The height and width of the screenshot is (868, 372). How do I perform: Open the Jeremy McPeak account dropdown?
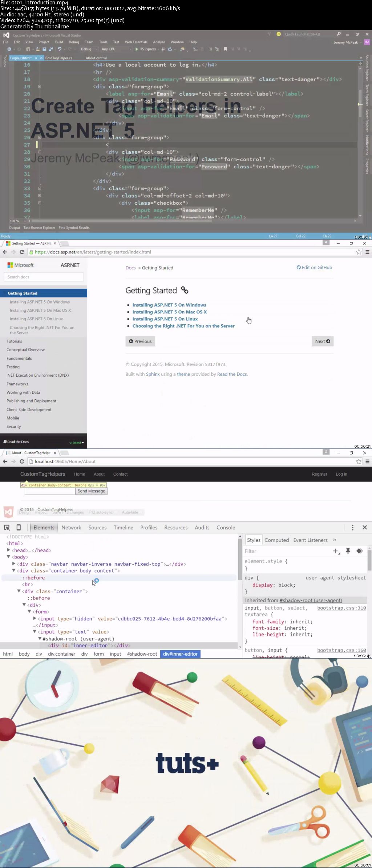[348, 42]
